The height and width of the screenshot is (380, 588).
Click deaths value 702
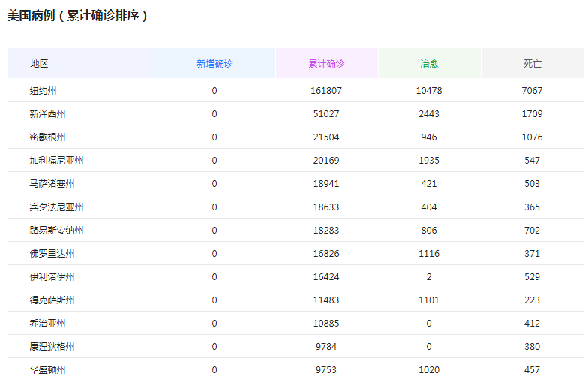coord(532,230)
